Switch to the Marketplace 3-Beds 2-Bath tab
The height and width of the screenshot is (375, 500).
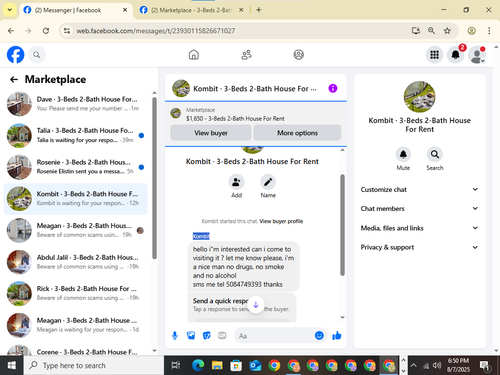point(191,10)
